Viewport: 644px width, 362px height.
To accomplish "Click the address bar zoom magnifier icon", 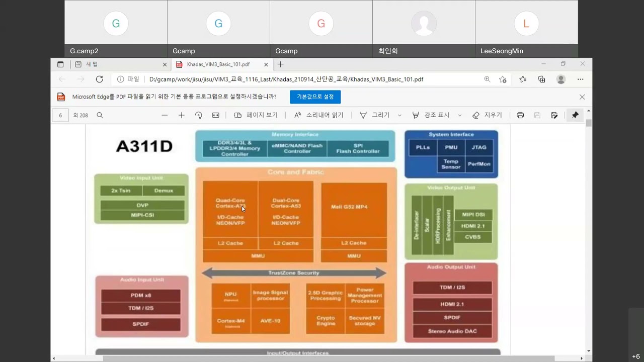I will 487,79.
